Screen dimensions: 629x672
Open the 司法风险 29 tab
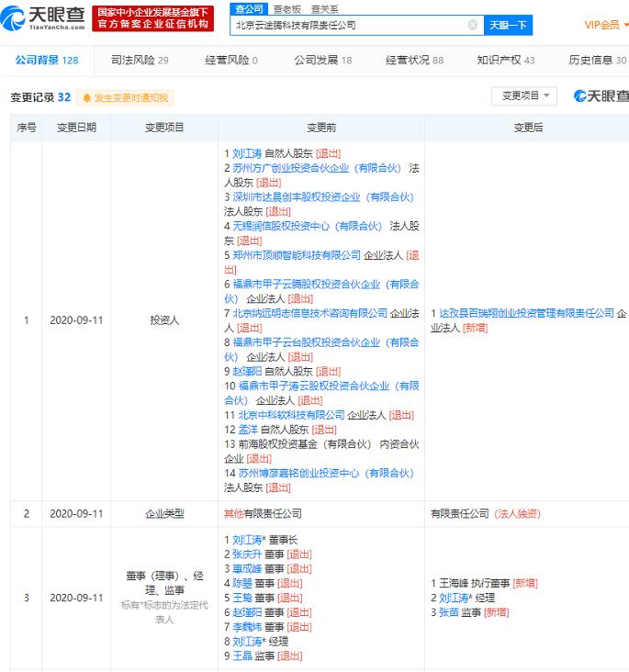140,60
